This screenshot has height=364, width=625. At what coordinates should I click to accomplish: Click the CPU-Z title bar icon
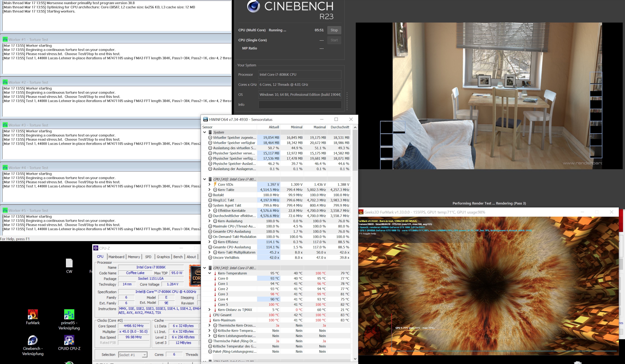coord(96,248)
